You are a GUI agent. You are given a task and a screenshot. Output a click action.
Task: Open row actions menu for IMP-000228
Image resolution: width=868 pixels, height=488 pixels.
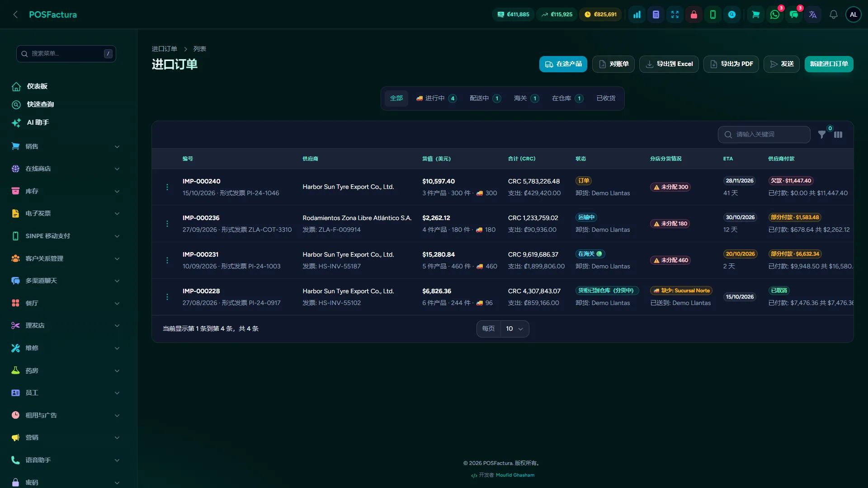point(167,297)
